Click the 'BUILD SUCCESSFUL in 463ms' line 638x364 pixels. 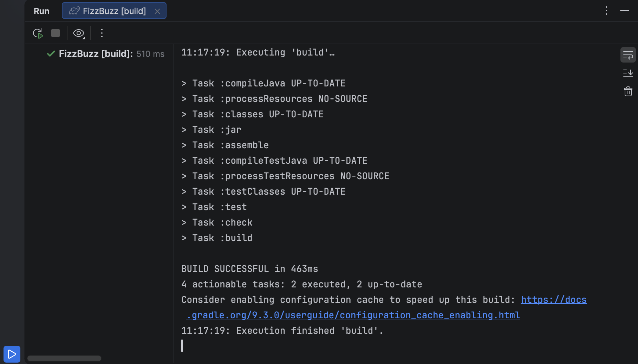(249, 269)
